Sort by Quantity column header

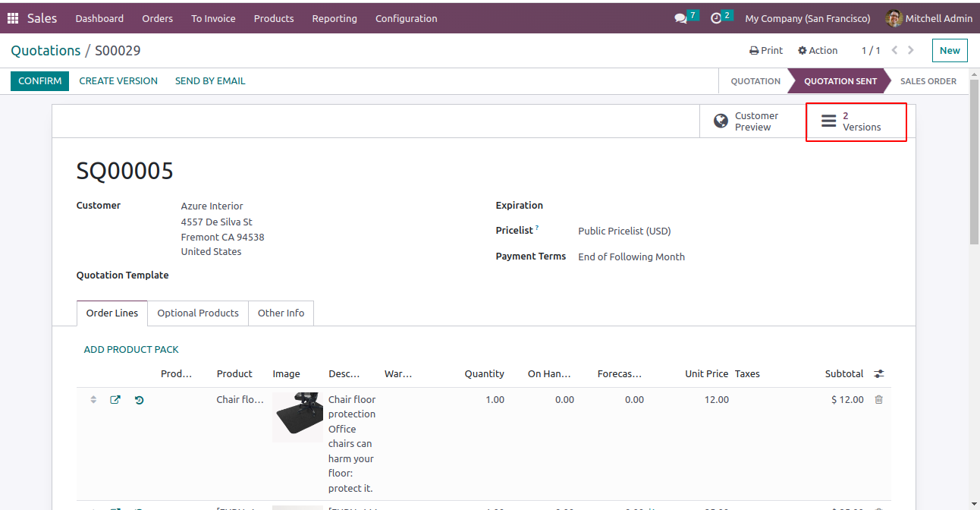click(485, 373)
